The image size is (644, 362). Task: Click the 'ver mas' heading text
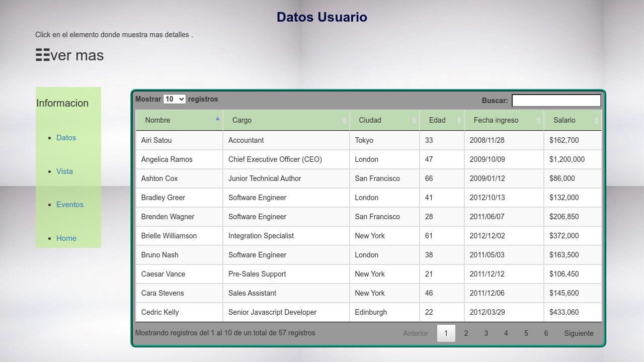pos(77,55)
